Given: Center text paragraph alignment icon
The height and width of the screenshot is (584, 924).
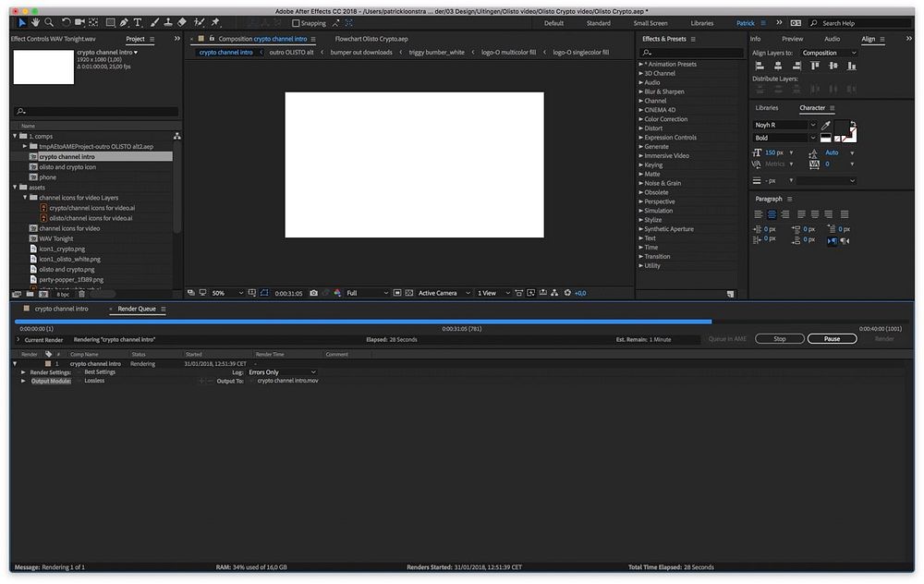Looking at the screenshot, I should coord(771,214).
